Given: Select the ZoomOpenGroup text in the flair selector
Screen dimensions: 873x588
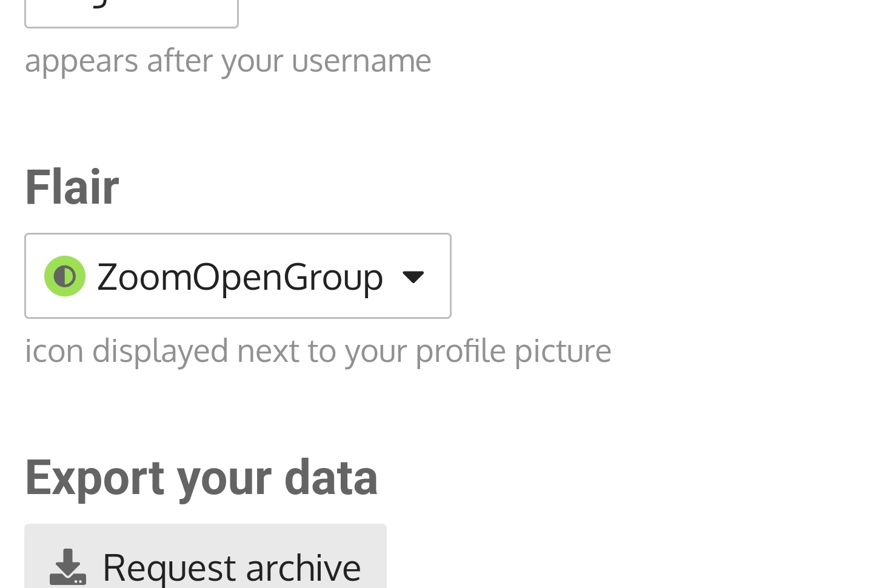Looking at the screenshot, I should click(x=239, y=277).
